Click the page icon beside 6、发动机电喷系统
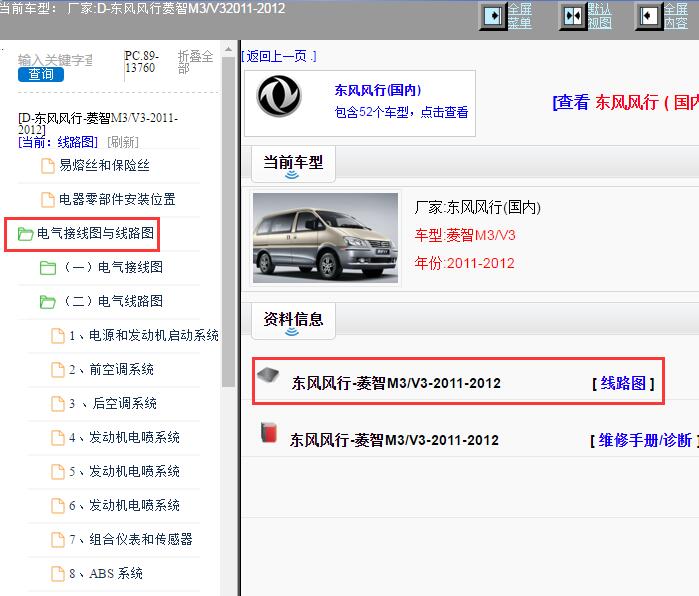The height and width of the screenshot is (596, 699). (58, 506)
